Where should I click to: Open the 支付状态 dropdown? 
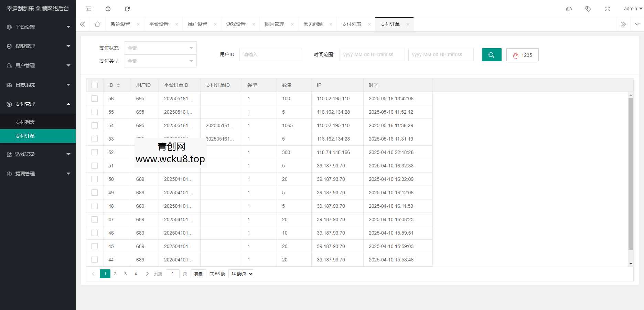tap(160, 48)
